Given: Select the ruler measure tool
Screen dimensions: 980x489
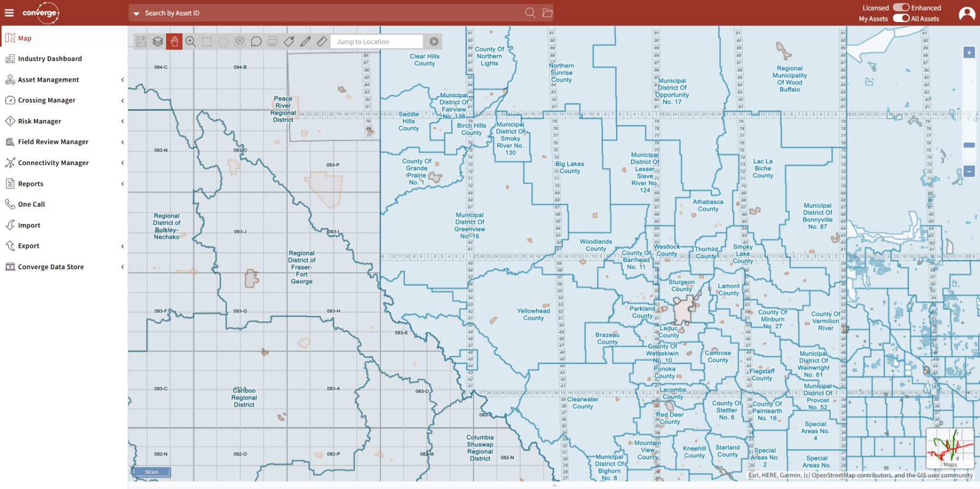Looking at the screenshot, I should (x=322, y=42).
